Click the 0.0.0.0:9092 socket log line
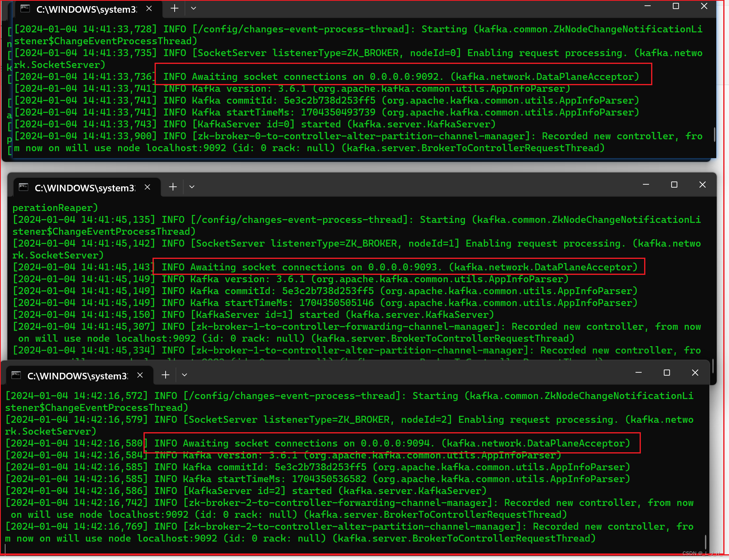 pyautogui.click(x=327, y=77)
